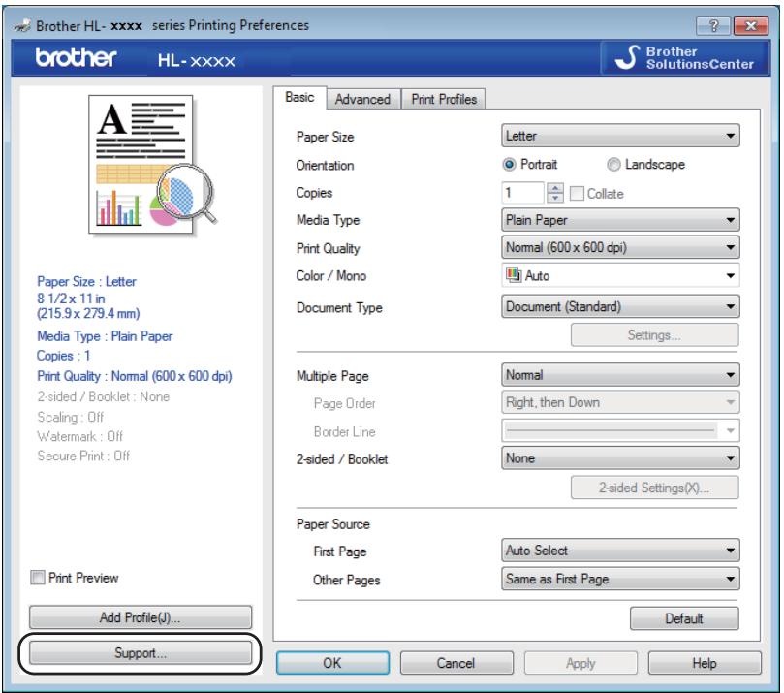Screen dimensions: 784x693
Task: Open the Page Order dropdown
Action: [620, 402]
